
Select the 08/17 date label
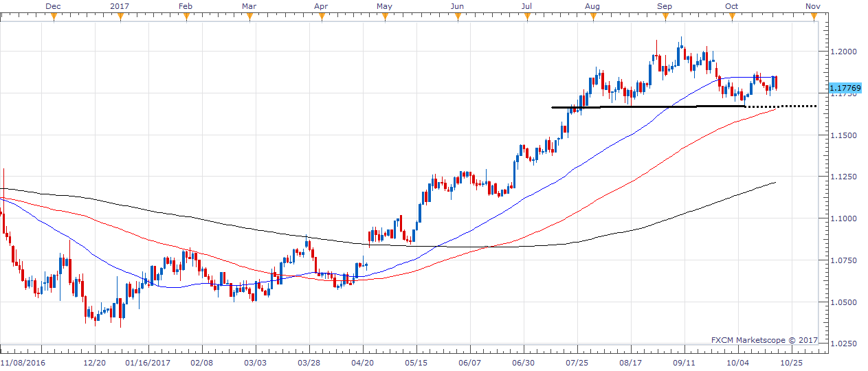tap(631, 362)
